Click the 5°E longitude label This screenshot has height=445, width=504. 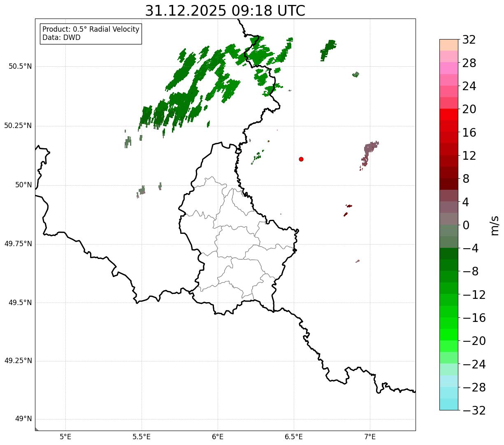[x=66, y=437]
